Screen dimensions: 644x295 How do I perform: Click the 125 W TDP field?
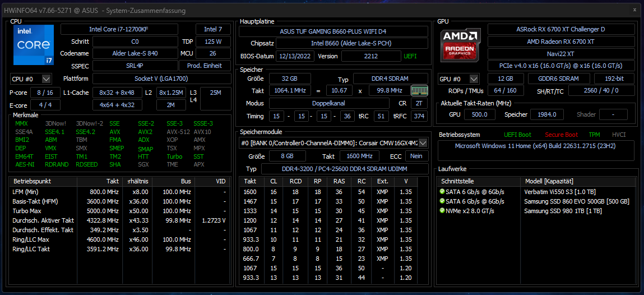tap(213, 42)
